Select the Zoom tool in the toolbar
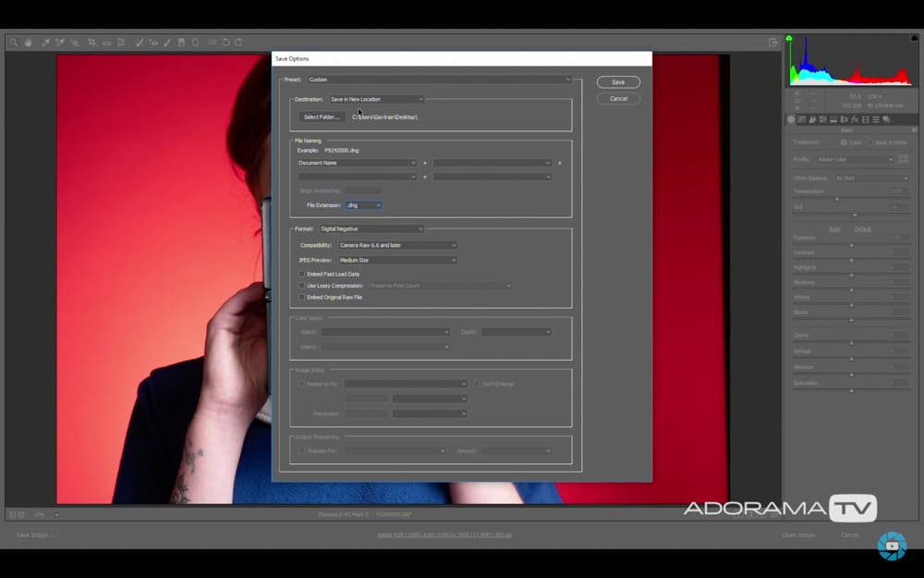Screen dimensions: 924x578 coord(13,43)
